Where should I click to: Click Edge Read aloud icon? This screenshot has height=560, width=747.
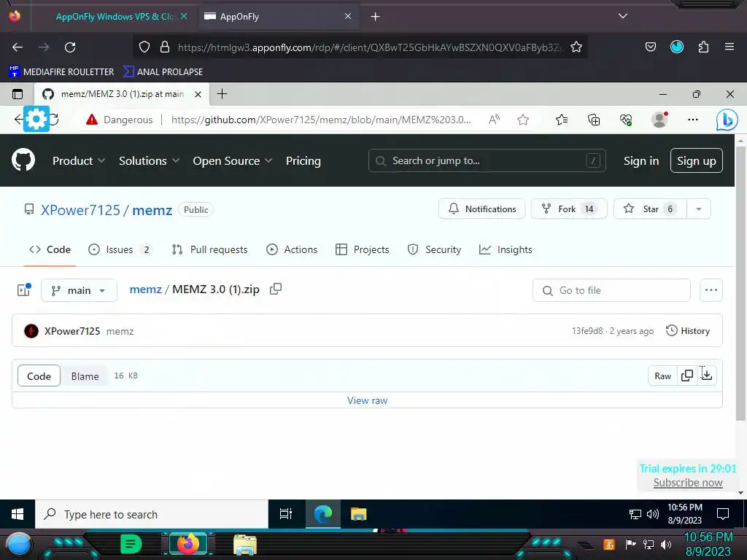(494, 120)
